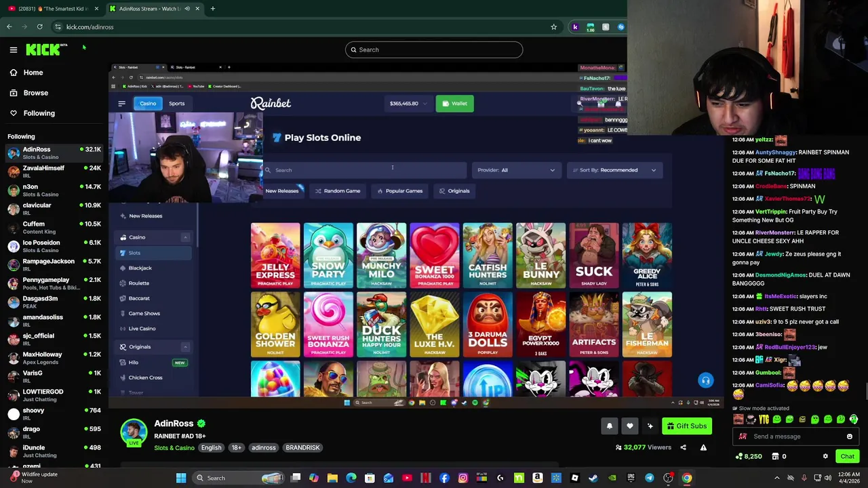Open clavicular channel in sidebar

[x=54, y=209]
